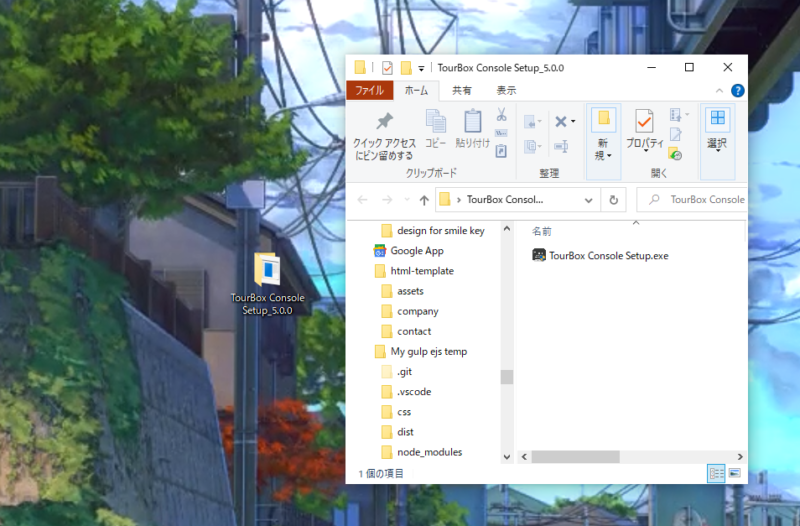Switch to Details view in status bar
Image resolution: width=800 pixels, height=526 pixels.
tap(716, 473)
